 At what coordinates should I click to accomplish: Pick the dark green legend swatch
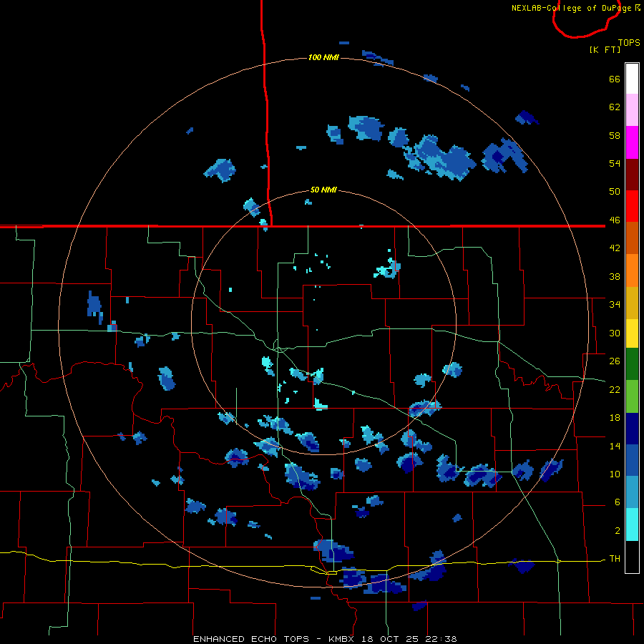coord(632,364)
